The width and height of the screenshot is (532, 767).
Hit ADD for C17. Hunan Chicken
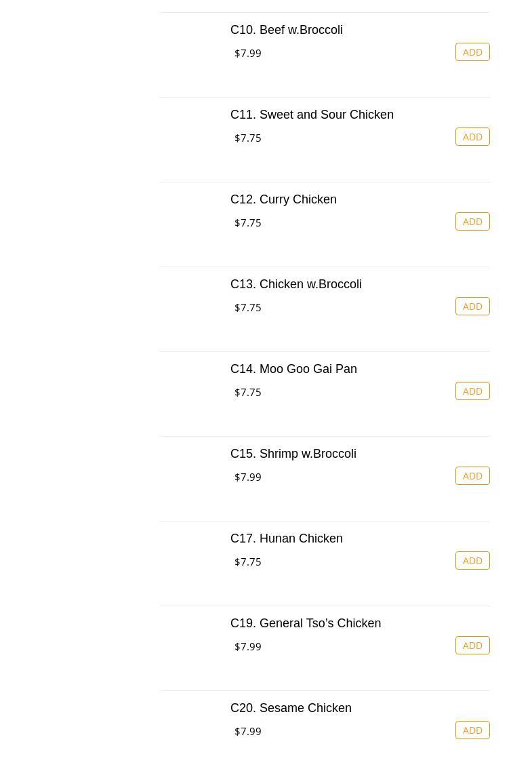(x=472, y=561)
